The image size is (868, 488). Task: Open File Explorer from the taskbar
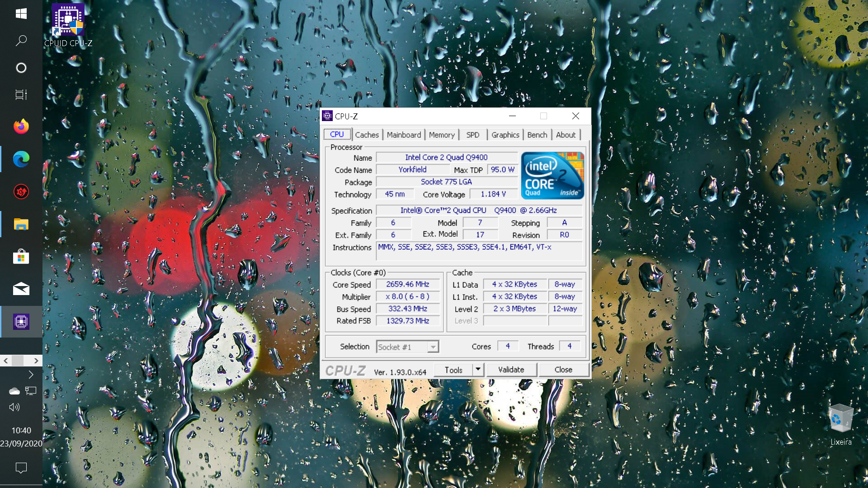tap(21, 224)
